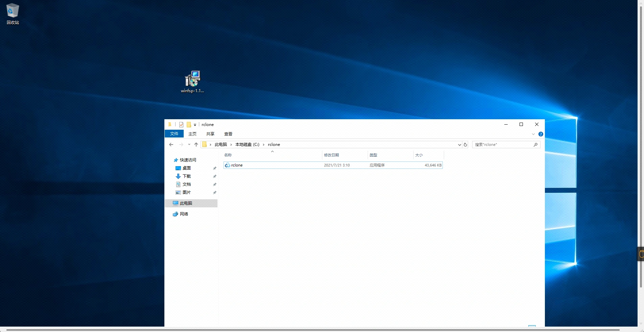Refresh the rclone folder view
The height and width of the screenshot is (332, 644).
[x=465, y=145]
